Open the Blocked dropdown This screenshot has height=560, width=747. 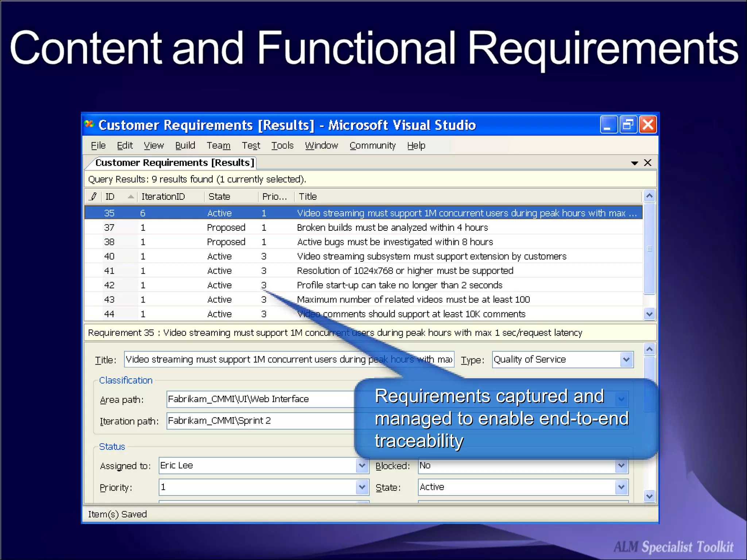(x=621, y=466)
